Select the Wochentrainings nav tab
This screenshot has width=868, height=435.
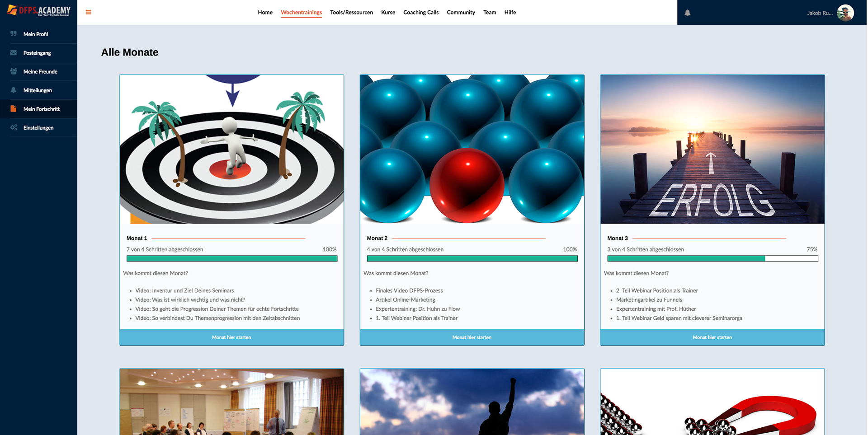click(x=301, y=12)
